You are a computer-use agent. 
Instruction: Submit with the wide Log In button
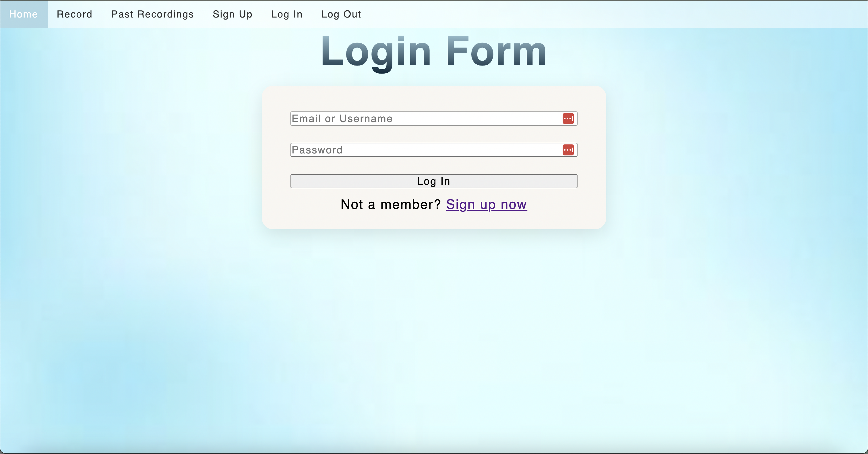pyautogui.click(x=434, y=181)
